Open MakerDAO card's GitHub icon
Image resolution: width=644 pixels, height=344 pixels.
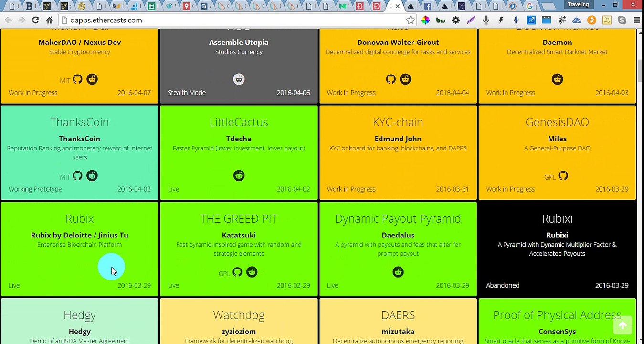coord(77,79)
